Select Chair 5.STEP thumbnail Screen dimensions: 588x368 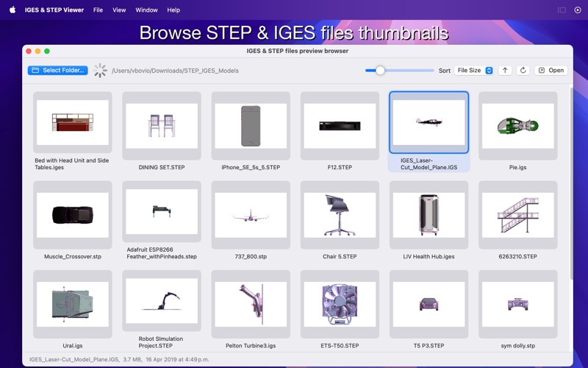tap(340, 215)
